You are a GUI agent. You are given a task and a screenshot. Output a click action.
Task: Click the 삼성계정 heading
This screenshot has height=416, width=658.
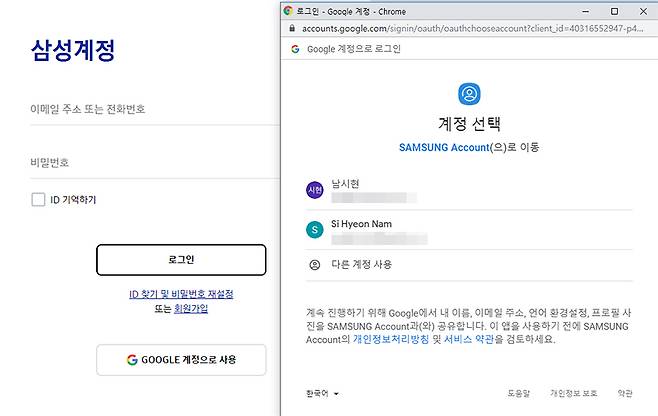[73, 50]
